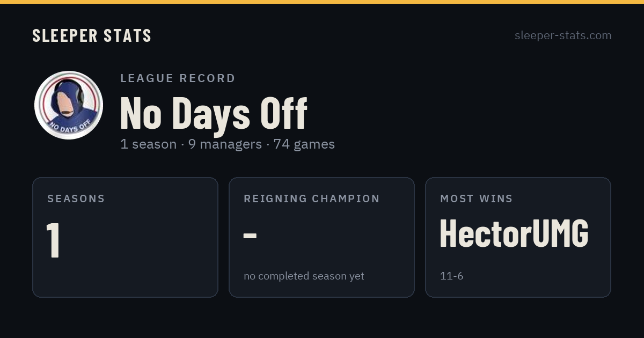Click the MOST WINS heading
This screenshot has height=338, width=644.
477,199
